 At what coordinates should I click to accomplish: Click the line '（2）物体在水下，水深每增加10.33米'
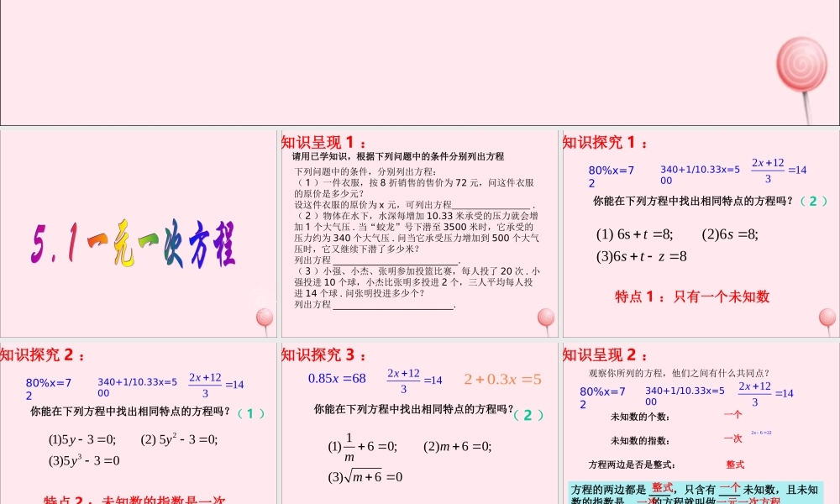pos(416,216)
